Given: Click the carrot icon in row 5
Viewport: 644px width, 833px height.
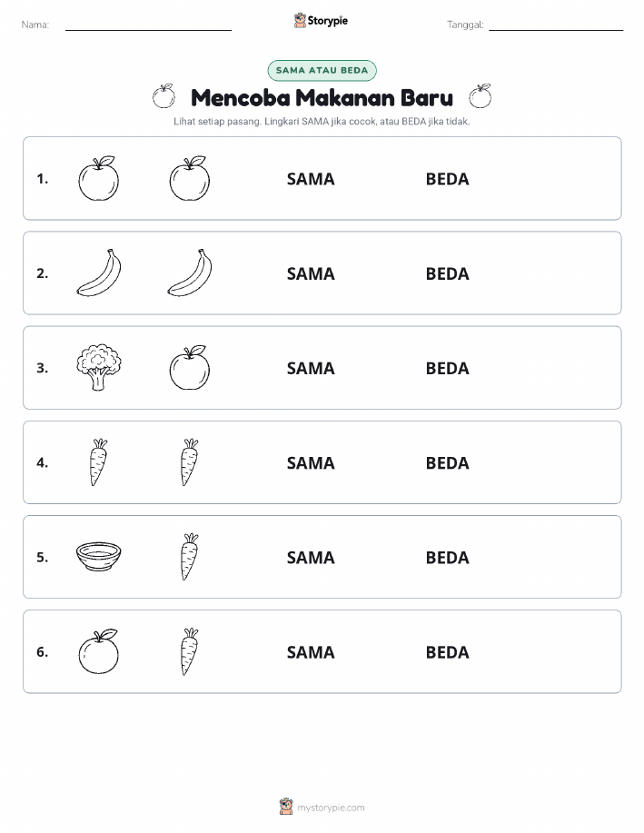Looking at the screenshot, I should click(x=190, y=557).
